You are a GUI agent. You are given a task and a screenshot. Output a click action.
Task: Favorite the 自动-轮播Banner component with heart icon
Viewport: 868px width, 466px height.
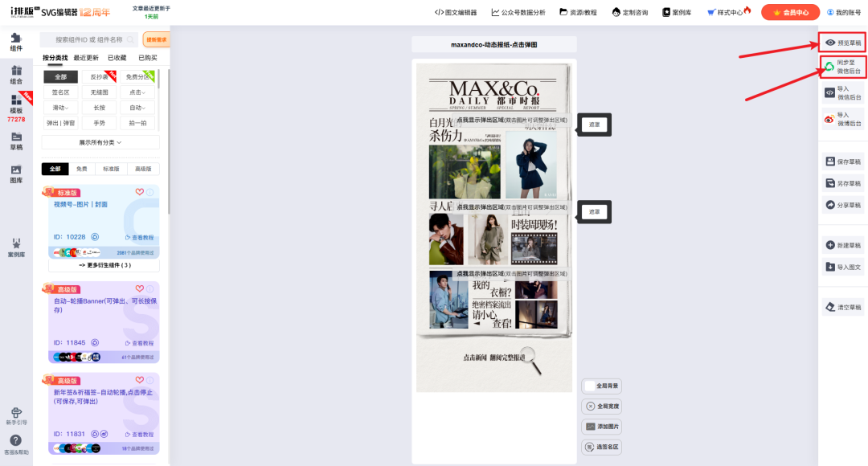140,289
